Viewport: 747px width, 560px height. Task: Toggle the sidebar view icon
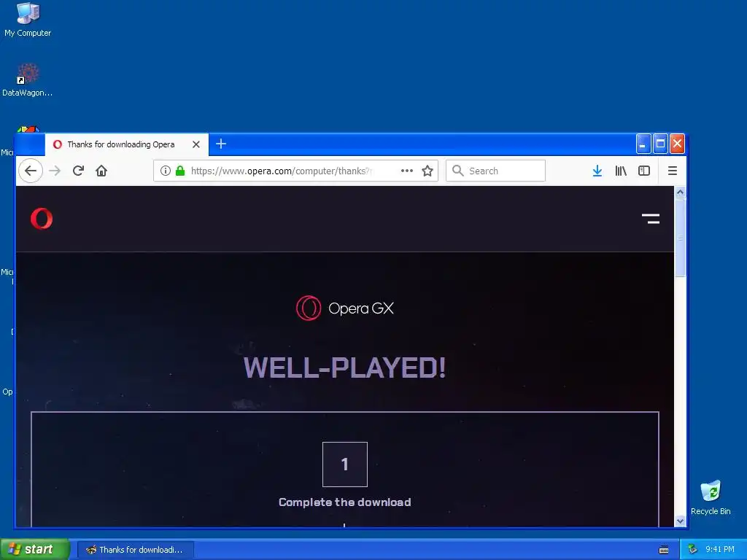click(644, 171)
